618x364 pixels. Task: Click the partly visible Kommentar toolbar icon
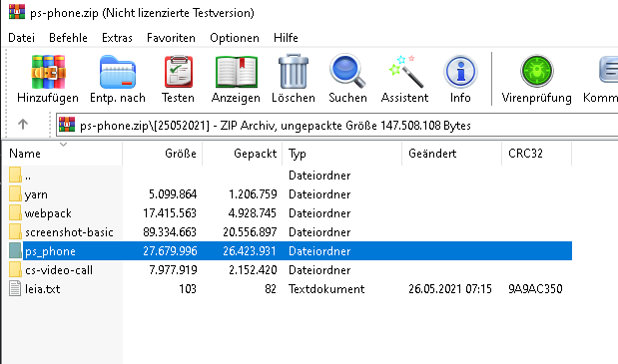608,70
